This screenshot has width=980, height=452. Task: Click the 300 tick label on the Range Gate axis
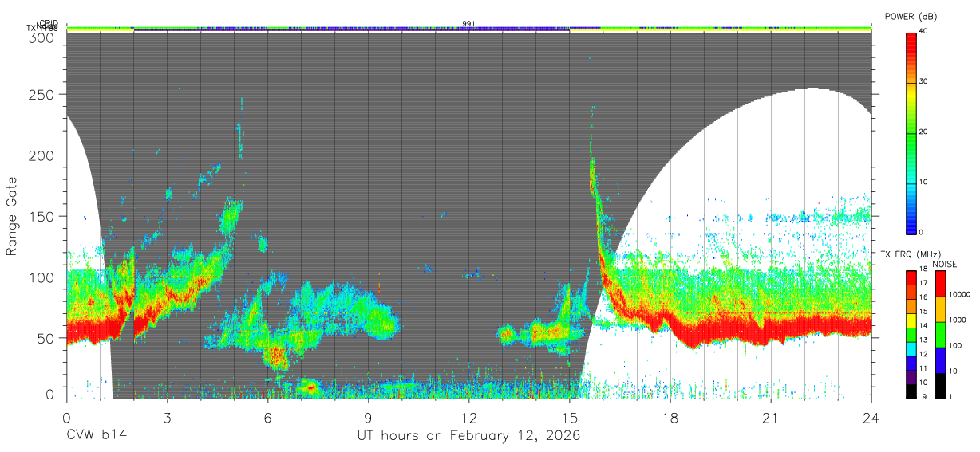tap(42, 37)
